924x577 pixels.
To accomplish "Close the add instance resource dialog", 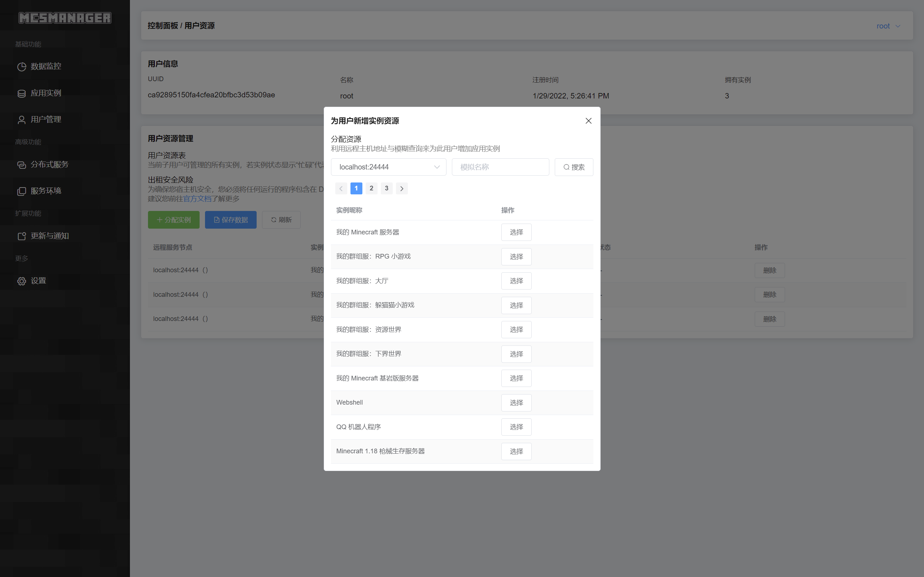I will (x=588, y=120).
